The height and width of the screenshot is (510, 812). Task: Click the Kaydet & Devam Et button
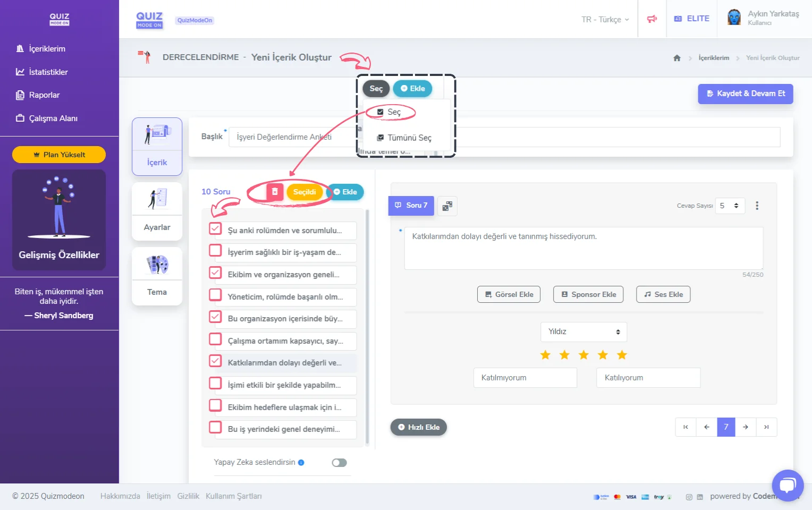745,93
